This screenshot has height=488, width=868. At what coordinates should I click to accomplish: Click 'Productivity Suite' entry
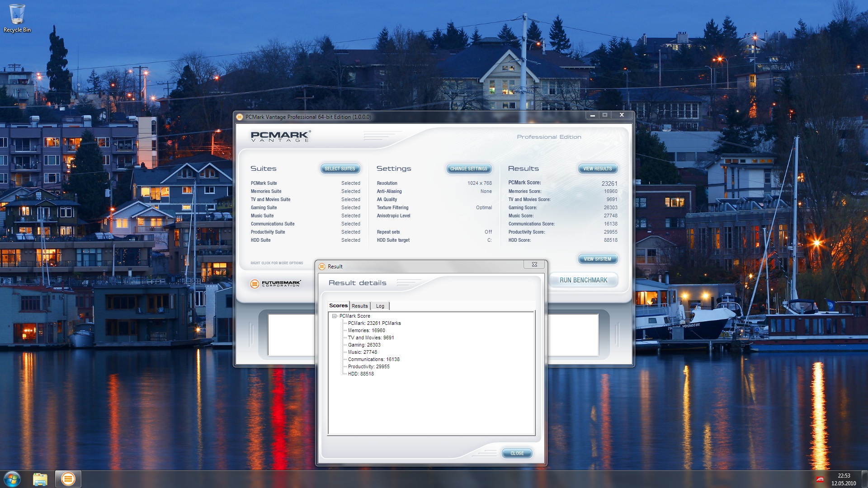(x=268, y=232)
